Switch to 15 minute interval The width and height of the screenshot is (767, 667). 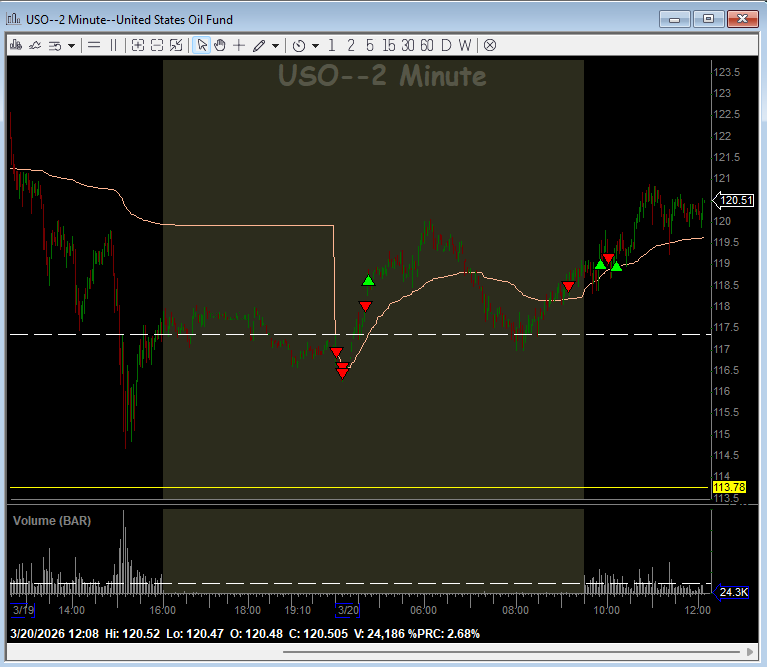[x=389, y=45]
